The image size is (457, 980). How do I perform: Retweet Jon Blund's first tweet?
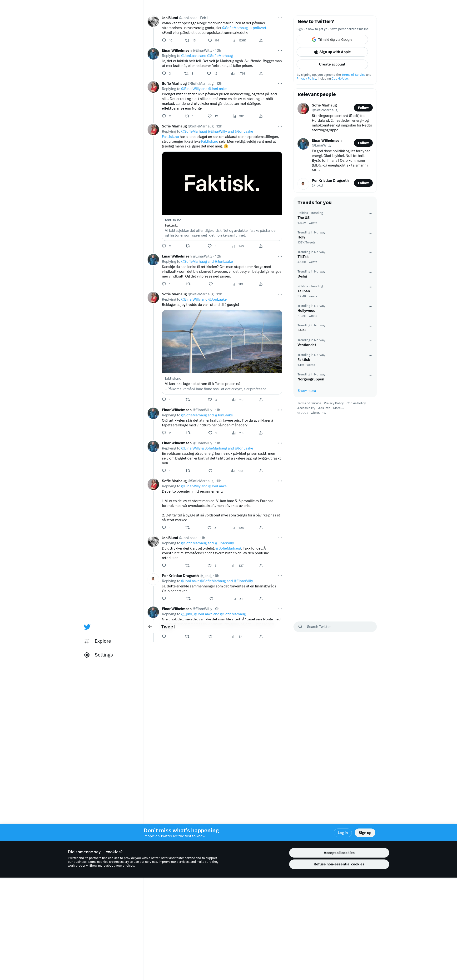[x=187, y=40]
